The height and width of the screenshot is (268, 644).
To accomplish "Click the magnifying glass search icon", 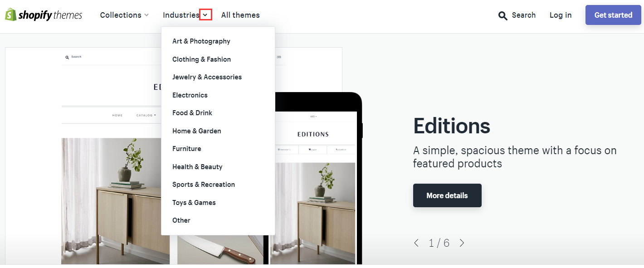I will [503, 15].
